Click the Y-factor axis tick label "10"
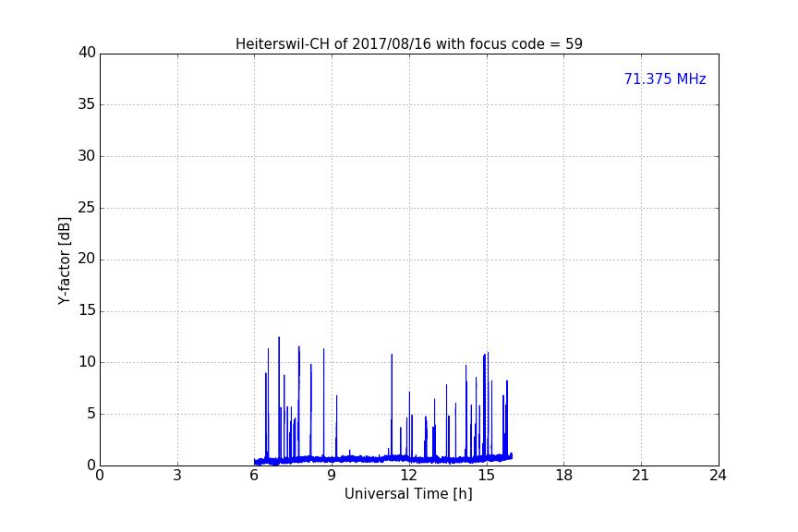Image resolution: width=798 pixels, height=532 pixels. click(x=87, y=362)
